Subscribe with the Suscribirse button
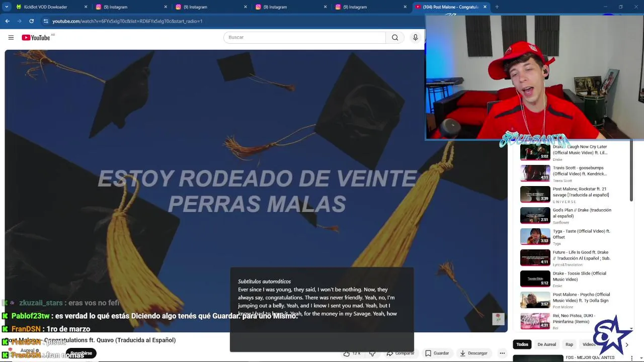Viewport: 644px width, 362px height. point(81,353)
